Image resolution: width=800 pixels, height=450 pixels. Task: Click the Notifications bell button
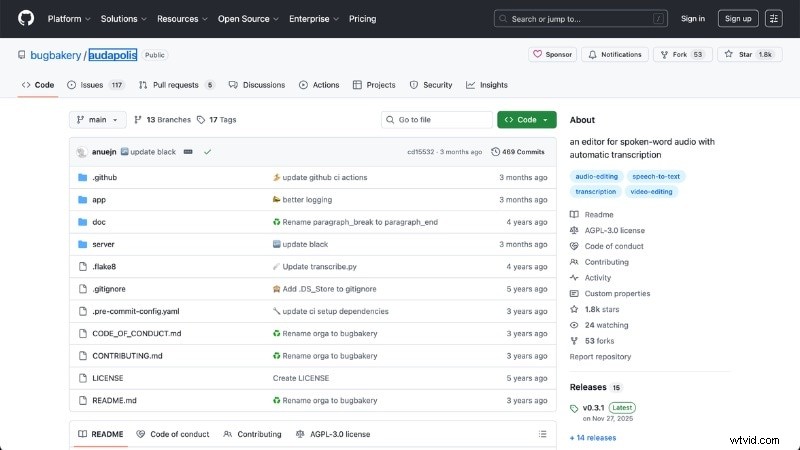point(614,54)
